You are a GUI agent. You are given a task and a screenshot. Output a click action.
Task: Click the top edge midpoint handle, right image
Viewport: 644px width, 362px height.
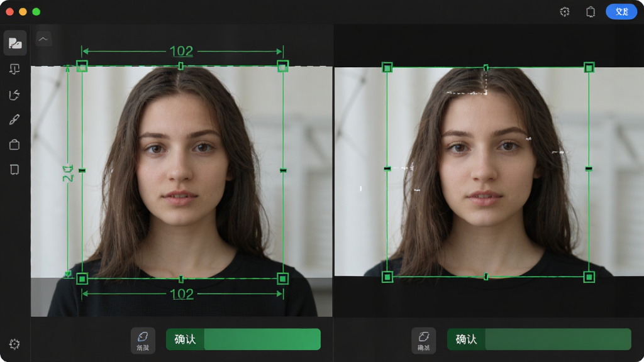tap(486, 67)
